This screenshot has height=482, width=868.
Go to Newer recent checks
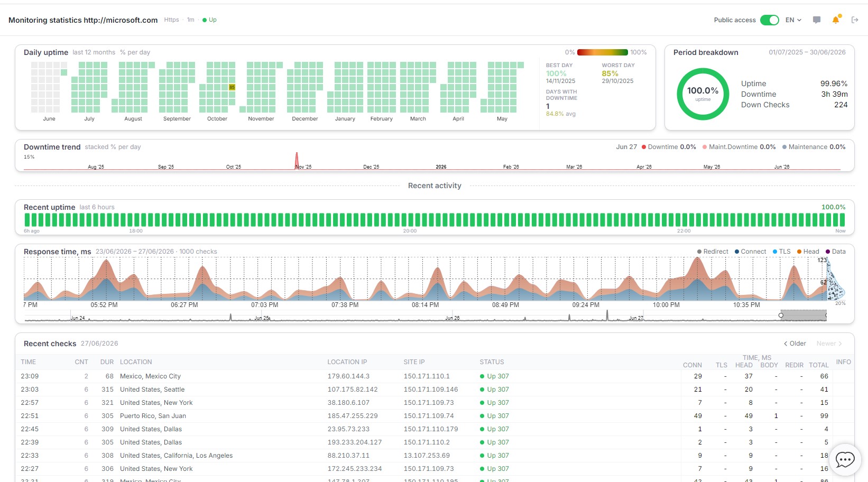pos(829,344)
